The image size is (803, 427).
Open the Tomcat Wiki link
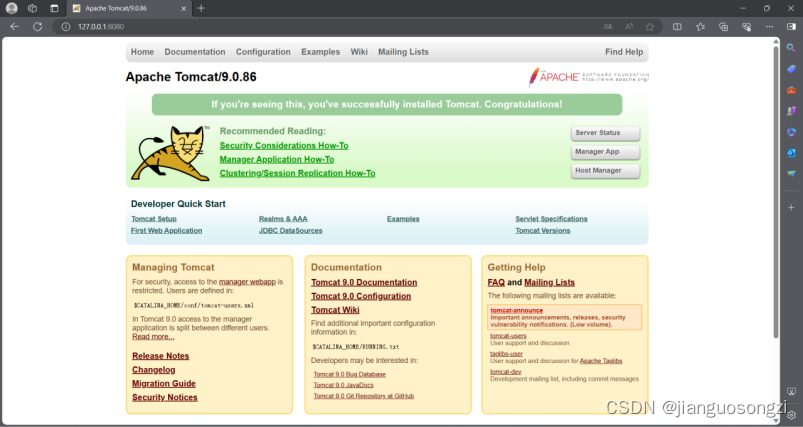point(335,310)
